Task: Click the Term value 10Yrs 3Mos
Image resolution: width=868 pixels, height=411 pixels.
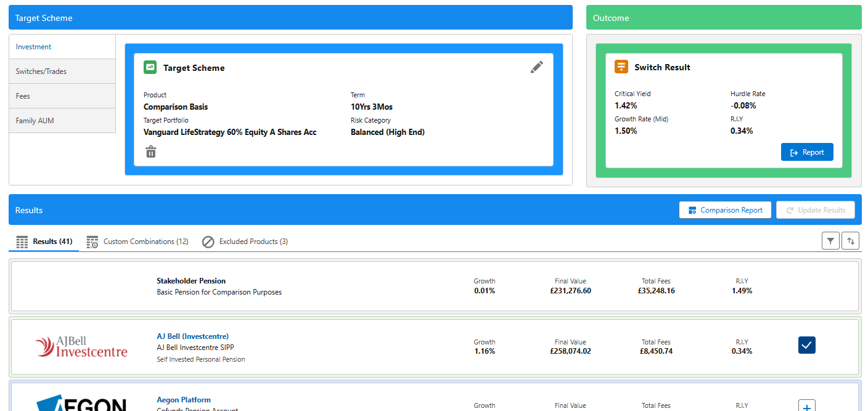Action: pos(372,107)
